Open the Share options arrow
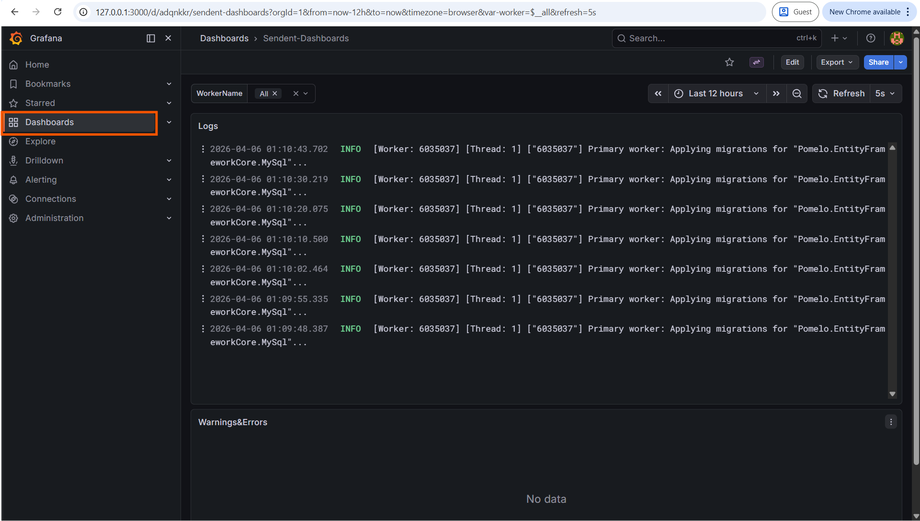Viewport: 920px width, 521px height. [x=901, y=62]
